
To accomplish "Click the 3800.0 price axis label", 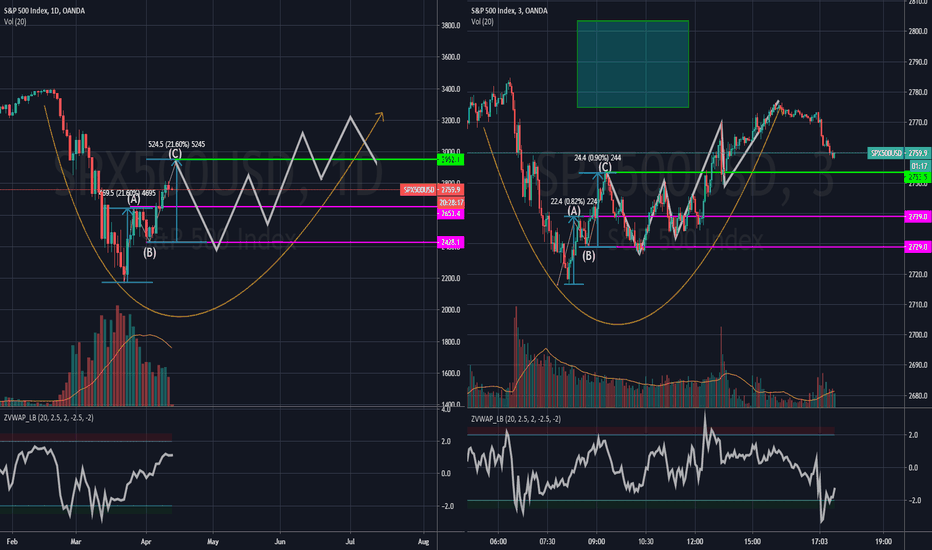I will 451,26.
